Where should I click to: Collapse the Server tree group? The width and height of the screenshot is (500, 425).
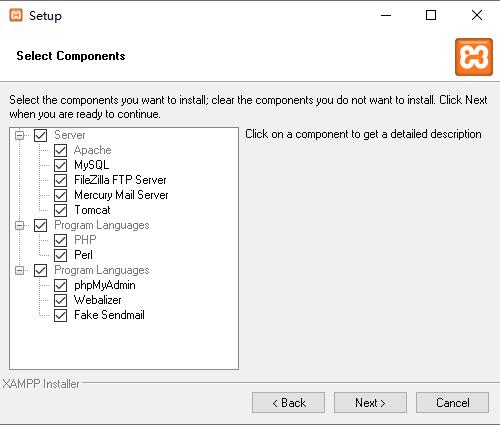click(20, 135)
